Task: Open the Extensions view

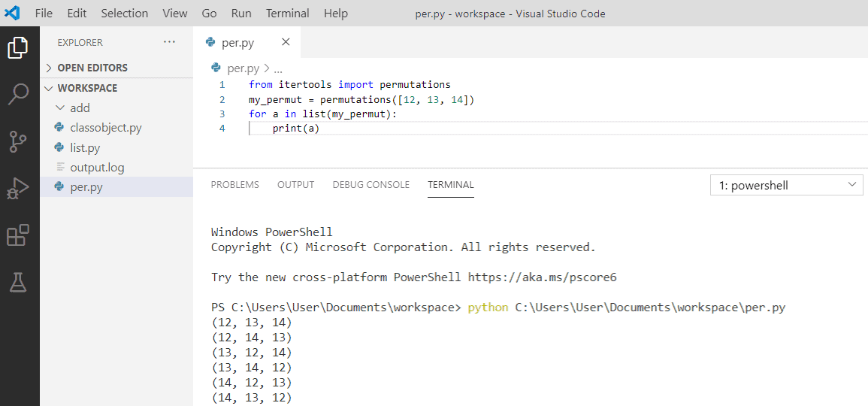Action: [18, 236]
